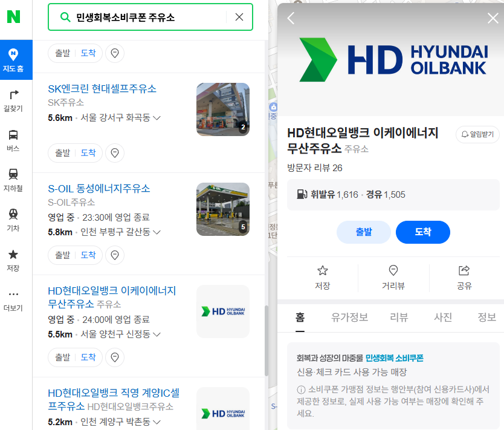Clear search text with X icon

click(x=239, y=17)
